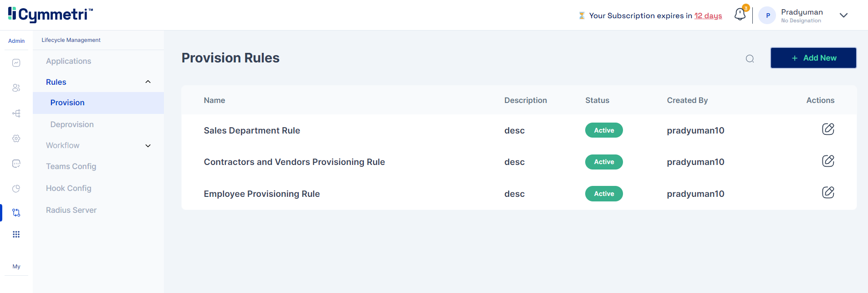Screen dimensions: 868x293
Task: Open the pie chart reports sidebar icon
Action: pyautogui.click(x=16, y=189)
